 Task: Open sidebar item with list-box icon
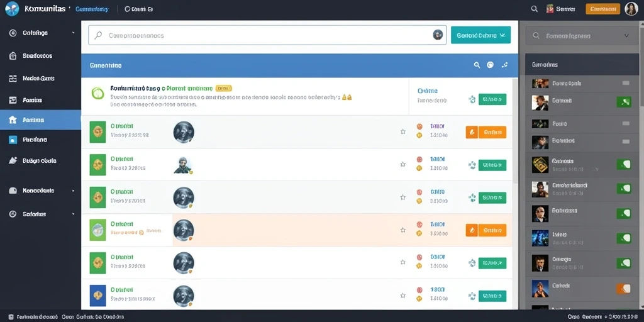41,100
